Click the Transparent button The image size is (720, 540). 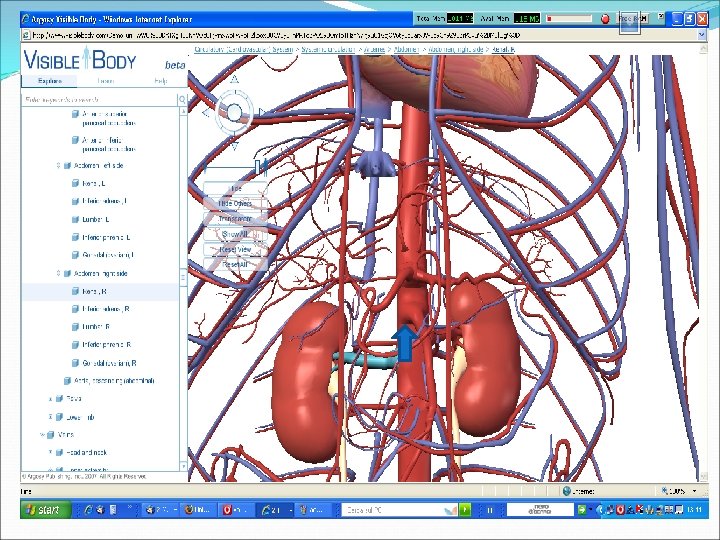coord(235,219)
